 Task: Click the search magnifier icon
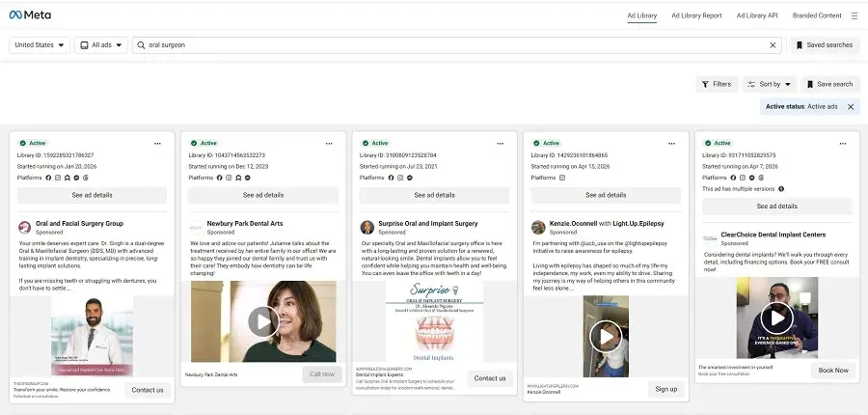pyautogui.click(x=141, y=45)
